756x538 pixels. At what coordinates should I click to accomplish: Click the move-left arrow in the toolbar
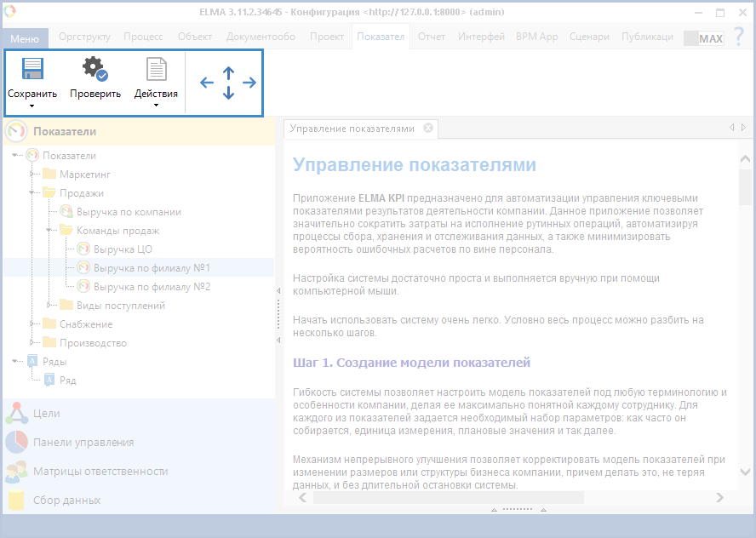(x=207, y=83)
